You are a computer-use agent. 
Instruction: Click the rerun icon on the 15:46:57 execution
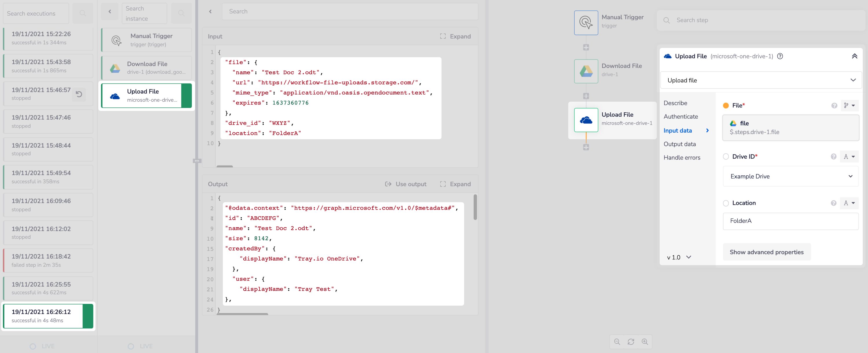[x=79, y=94]
